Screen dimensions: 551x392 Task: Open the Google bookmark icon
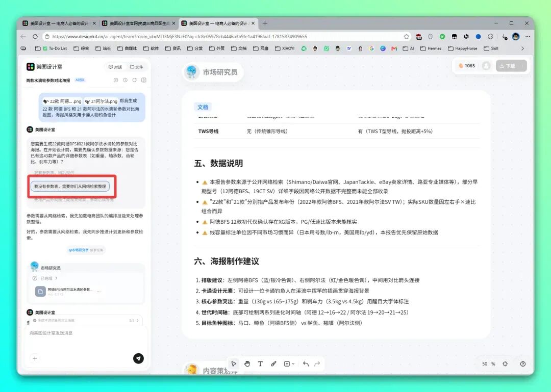coord(371,48)
